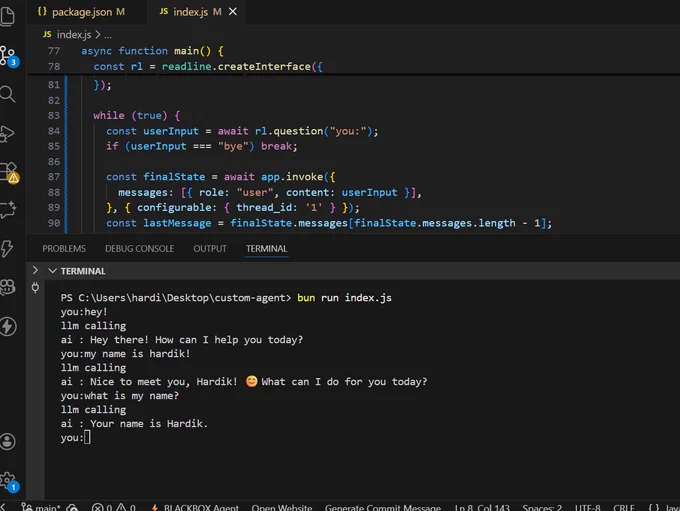Switch to the OUTPUT panel tab
Image resolution: width=680 pixels, height=511 pixels.
click(210, 249)
